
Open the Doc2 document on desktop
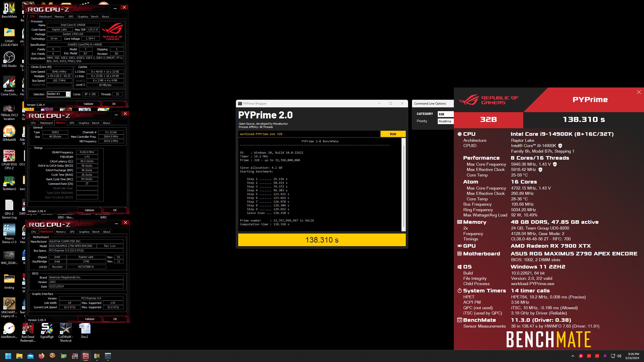click(85, 330)
